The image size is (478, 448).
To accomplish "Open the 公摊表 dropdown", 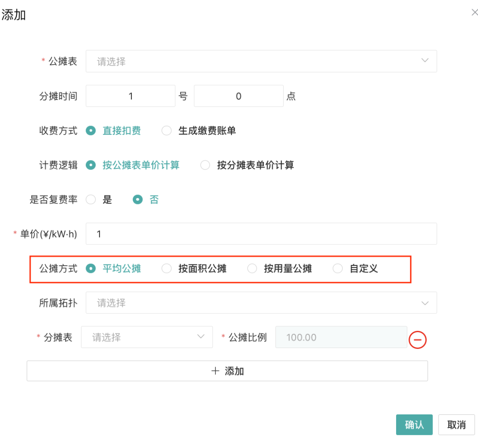I will 261,61.
